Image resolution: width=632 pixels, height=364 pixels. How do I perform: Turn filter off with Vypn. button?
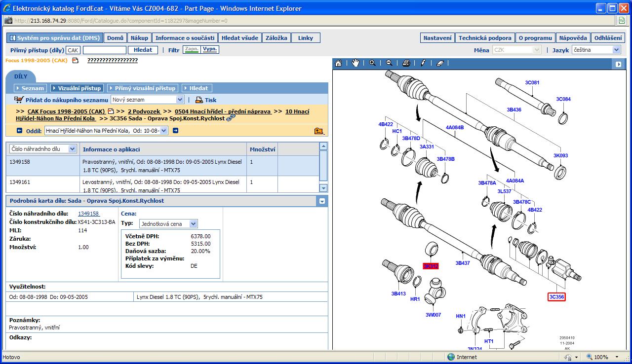coord(210,50)
